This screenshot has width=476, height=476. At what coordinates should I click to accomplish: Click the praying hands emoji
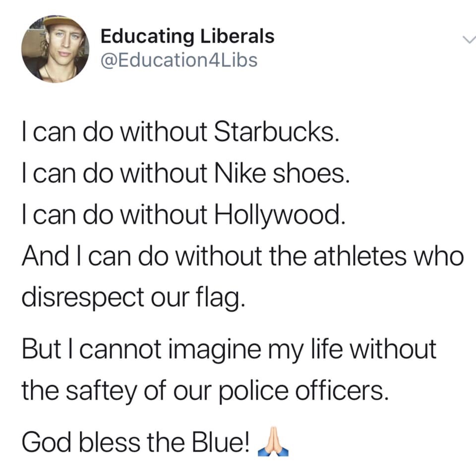[x=273, y=442]
